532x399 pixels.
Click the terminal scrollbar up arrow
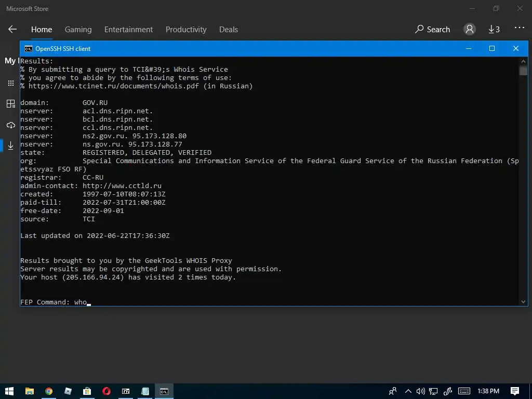click(523, 61)
